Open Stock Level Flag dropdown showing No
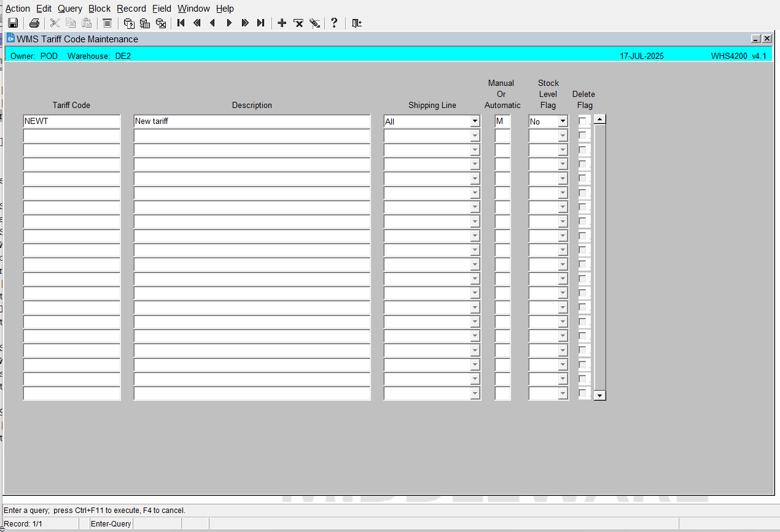Viewport: 780px width, 532px height. point(563,121)
